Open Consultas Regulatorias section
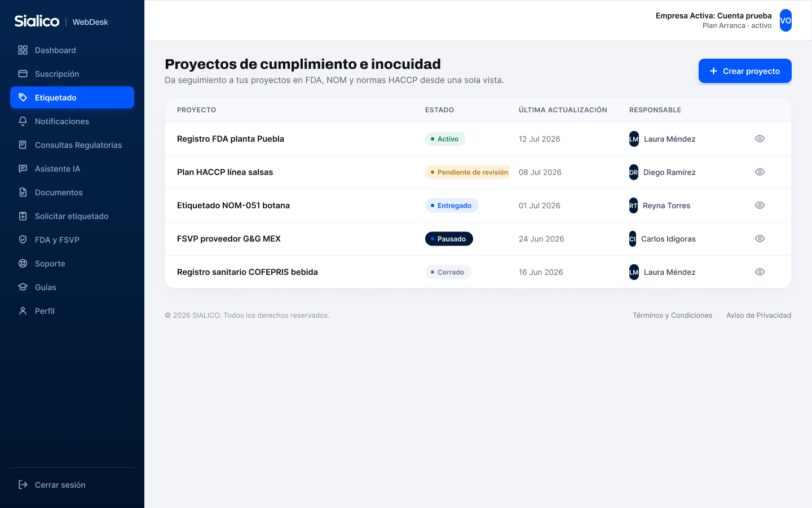The image size is (812, 508). 72,145
